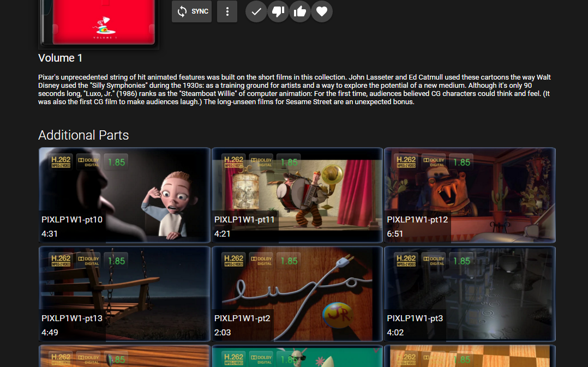
Task: Click the H.262 codec badge on pt3
Action: [406, 260]
